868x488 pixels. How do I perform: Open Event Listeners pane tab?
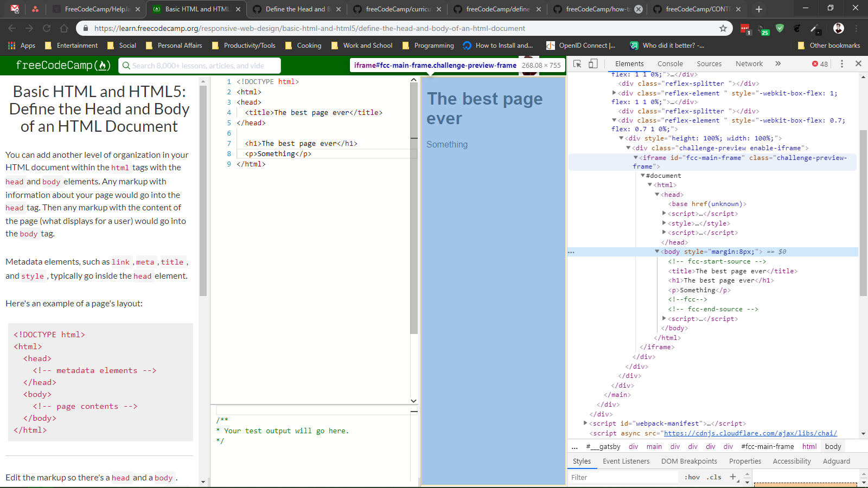pos(626,461)
